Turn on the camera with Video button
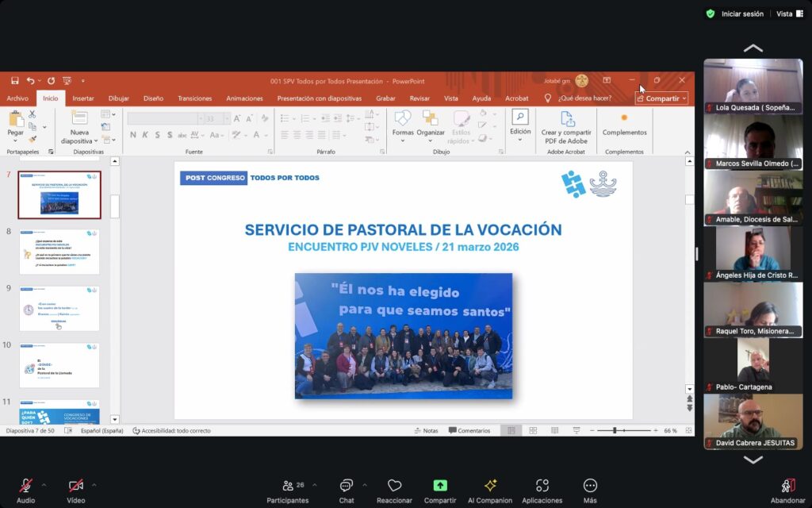The height and width of the screenshot is (508, 812). point(75,486)
